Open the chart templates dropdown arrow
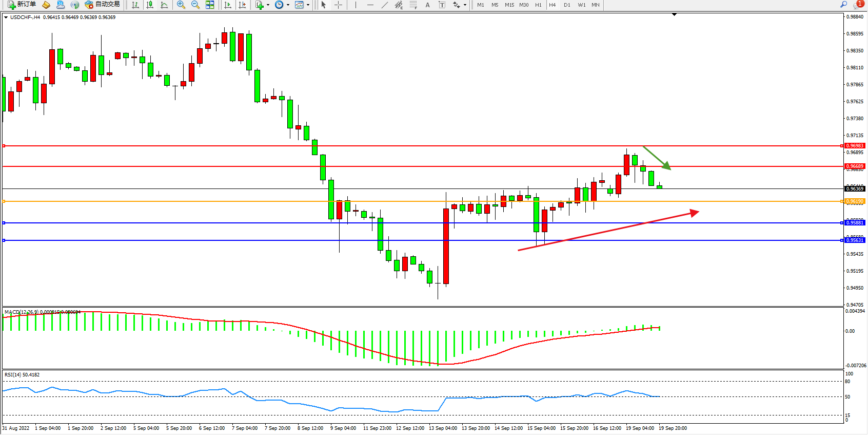 click(x=308, y=5)
